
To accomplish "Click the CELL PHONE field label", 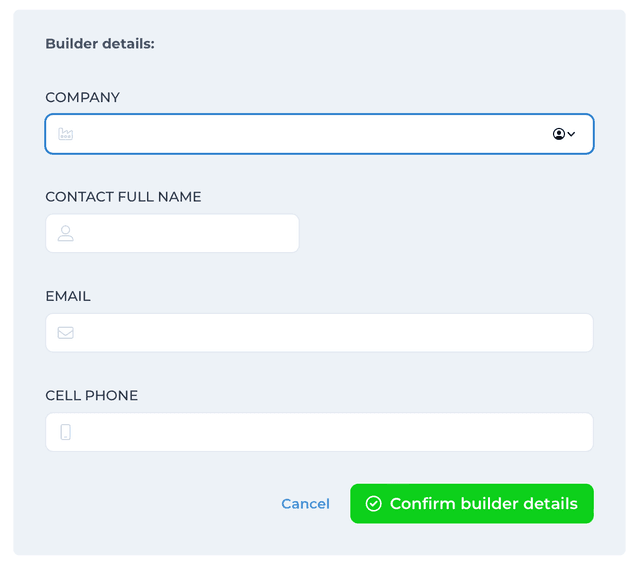I will coord(92,396).
